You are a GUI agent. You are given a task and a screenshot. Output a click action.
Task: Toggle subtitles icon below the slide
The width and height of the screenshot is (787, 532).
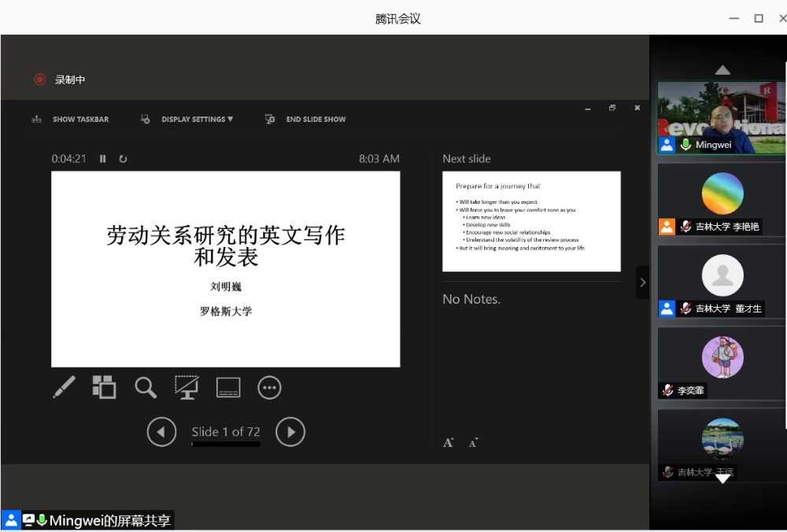[228, 387]
